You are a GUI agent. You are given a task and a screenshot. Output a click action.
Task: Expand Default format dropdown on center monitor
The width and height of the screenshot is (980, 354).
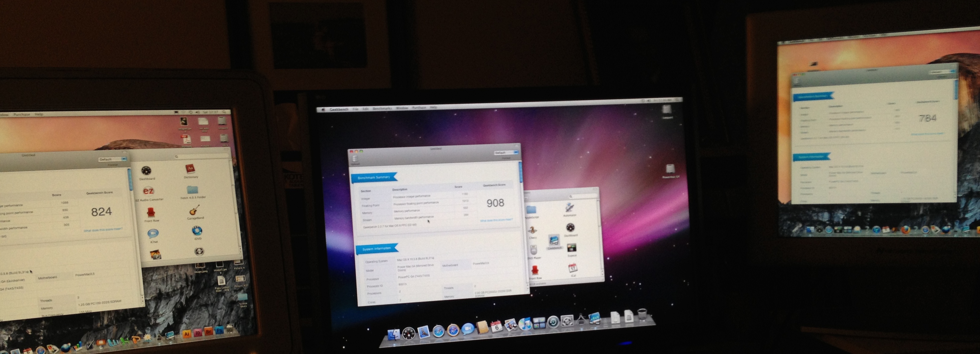[506, 153]
